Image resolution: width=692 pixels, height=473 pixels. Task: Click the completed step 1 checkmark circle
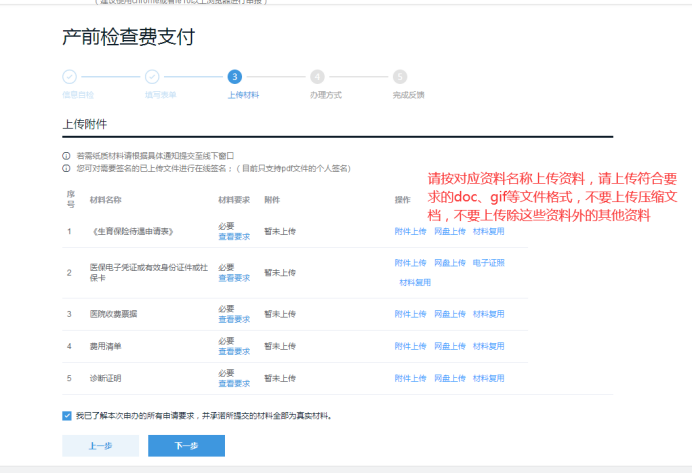pos(69,77)
